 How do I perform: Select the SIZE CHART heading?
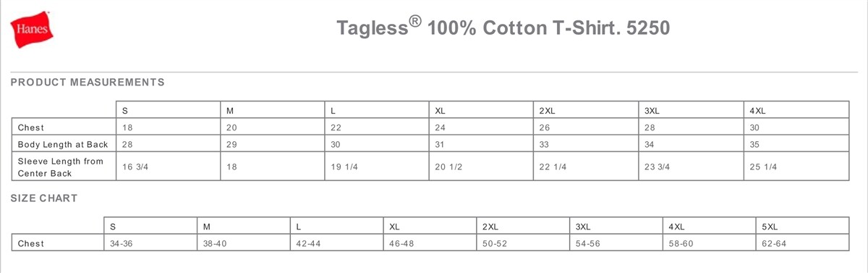[44, 198]
